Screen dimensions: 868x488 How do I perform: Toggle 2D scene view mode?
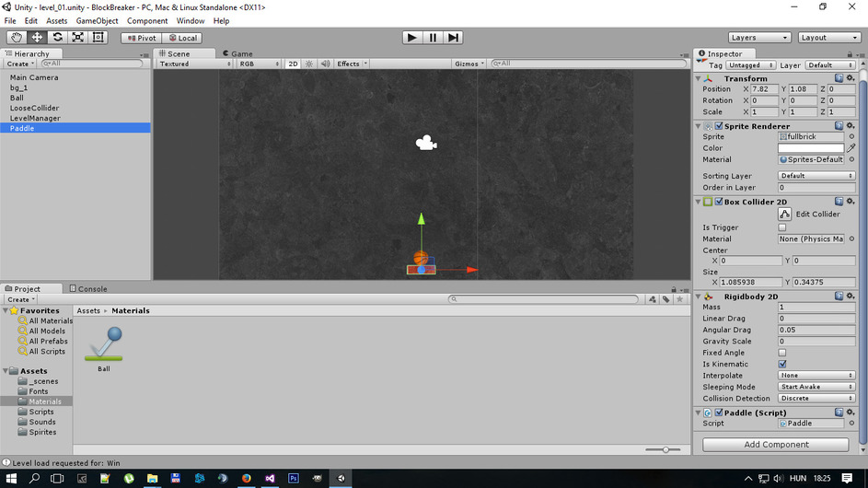click(293, 64)
